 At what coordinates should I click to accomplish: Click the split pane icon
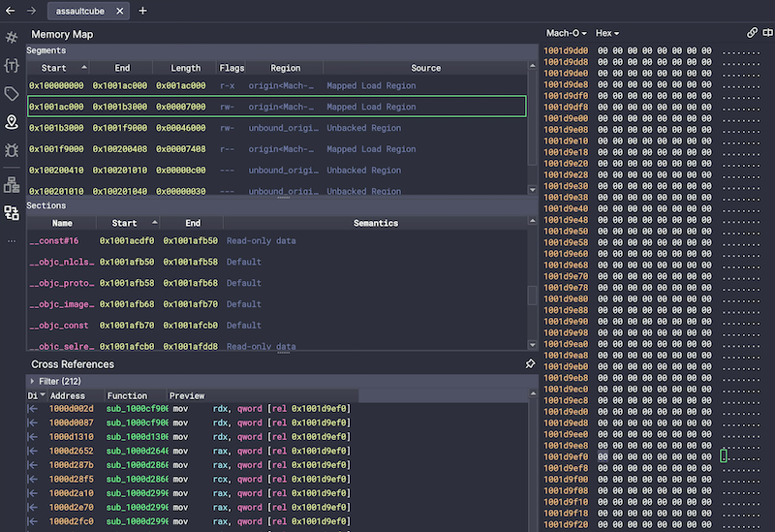[767, 33]
